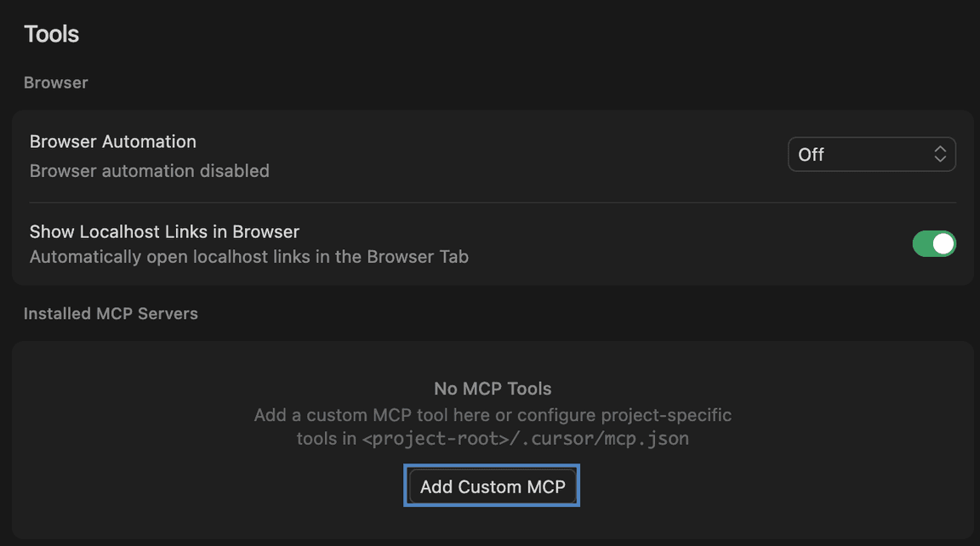Viewport: 980px width, 546px height.
Task: Click the Browser Automation setting label
Action: point(112,141)
